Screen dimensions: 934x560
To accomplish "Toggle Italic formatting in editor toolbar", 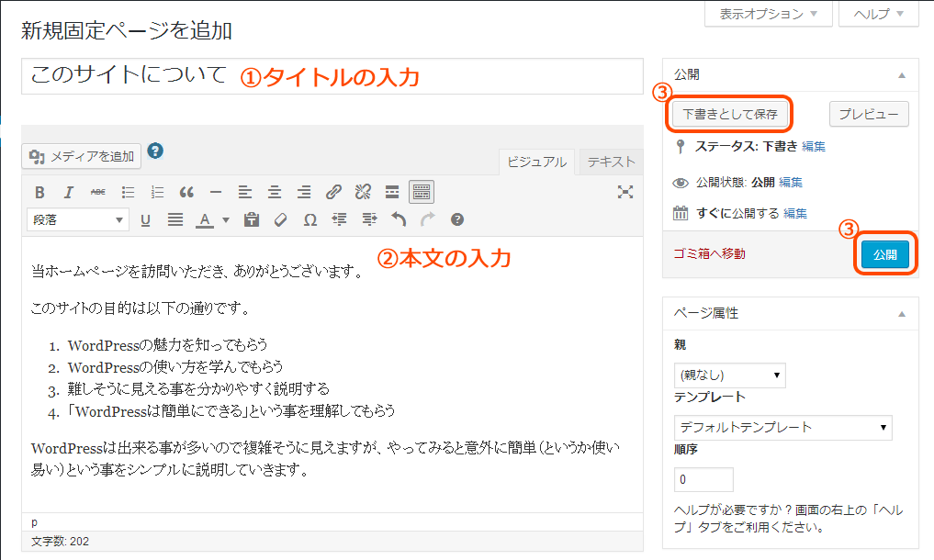I will 69,193.
